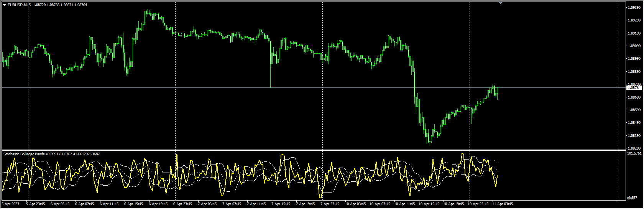Click the 10 Apr 03:45 time label
Screen dimensions: 644x209
coord(355,204)
